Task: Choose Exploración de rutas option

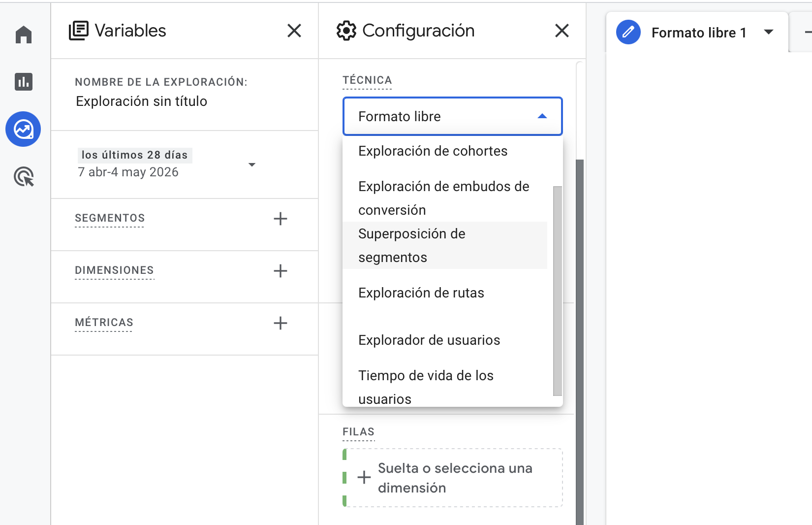Action: [x=445, y=293]
